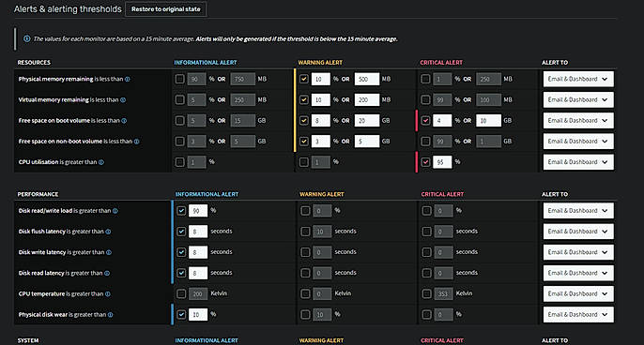Viewport: 644px width, 345px height.
Task: Uncheck warning alert for Virtual memory remaining
Action: pyautogui.click(x=303, y=99)
